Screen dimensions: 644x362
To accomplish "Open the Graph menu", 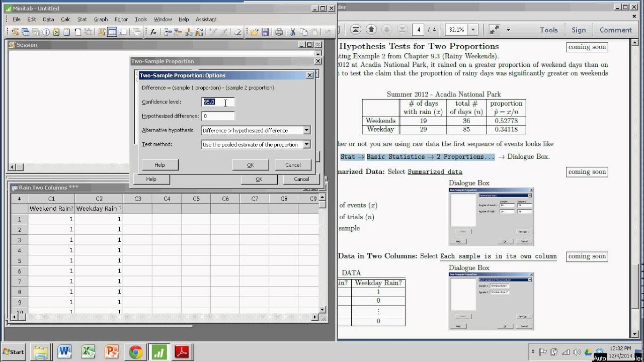I will click(101, 19).
